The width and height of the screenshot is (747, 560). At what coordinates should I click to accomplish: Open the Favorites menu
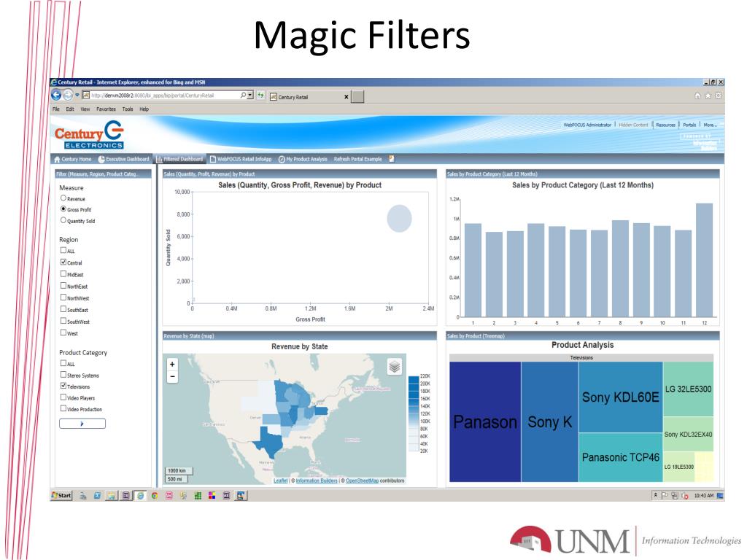pos(106,109)
